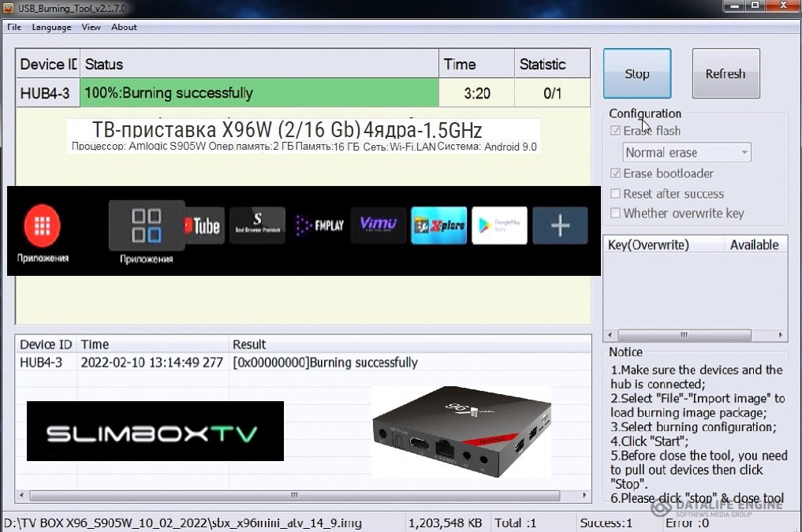Click the Device ID column header in device table
802x532 pixels.
48,65
